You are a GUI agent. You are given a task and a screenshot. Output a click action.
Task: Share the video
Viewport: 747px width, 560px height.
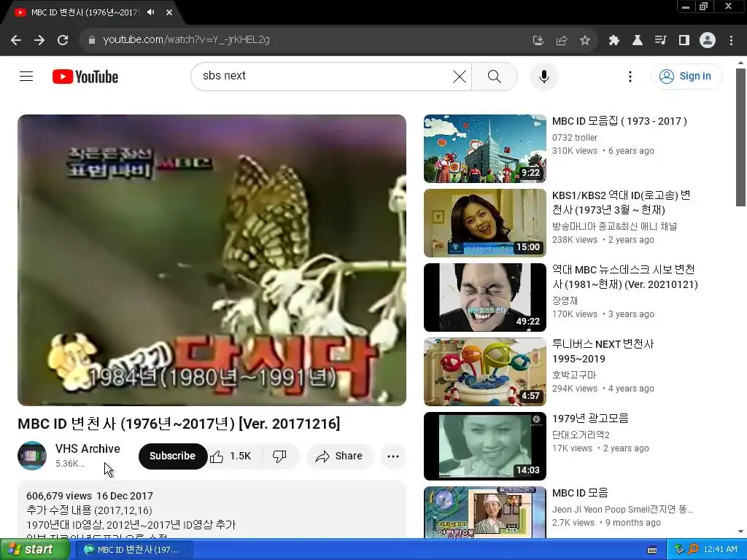(x=338, y=456)
